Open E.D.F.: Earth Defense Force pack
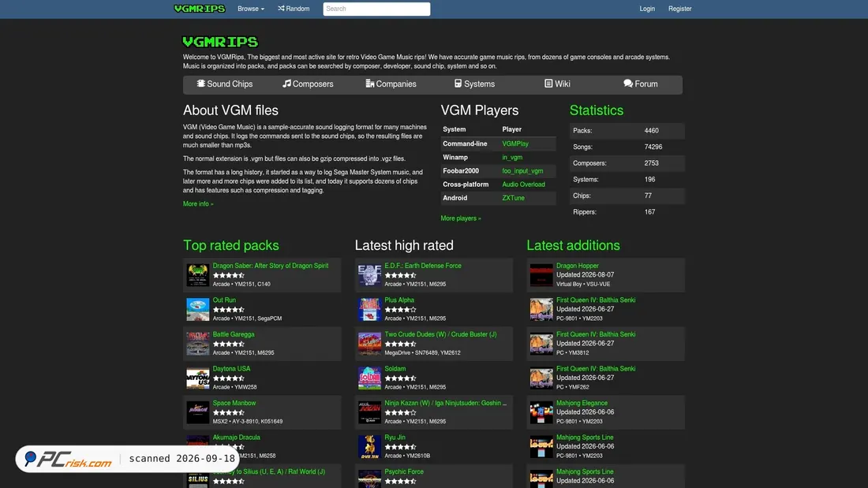The height and width of the screenshot is (488, 868). pyautogui.click(x=423, y=266)
